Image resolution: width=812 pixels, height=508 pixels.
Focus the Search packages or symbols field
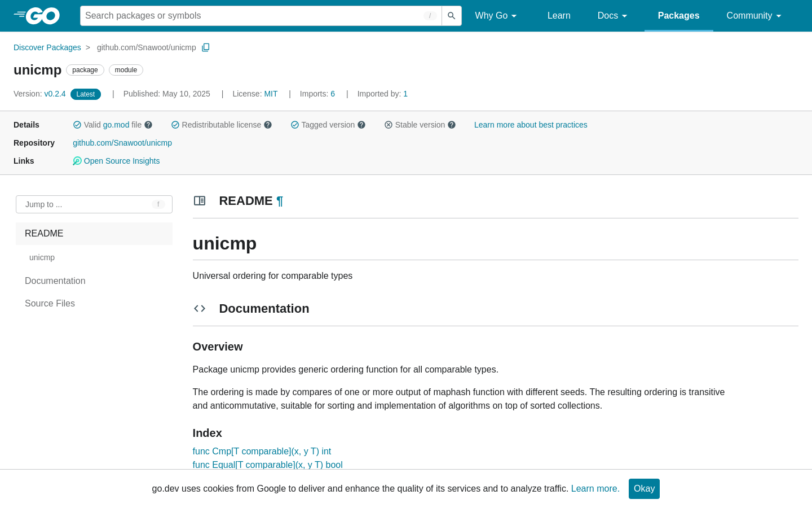pos(261,16)
